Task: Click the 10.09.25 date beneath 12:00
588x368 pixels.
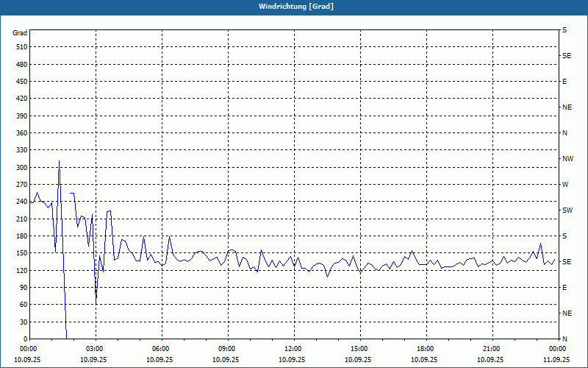Action: 292,359
